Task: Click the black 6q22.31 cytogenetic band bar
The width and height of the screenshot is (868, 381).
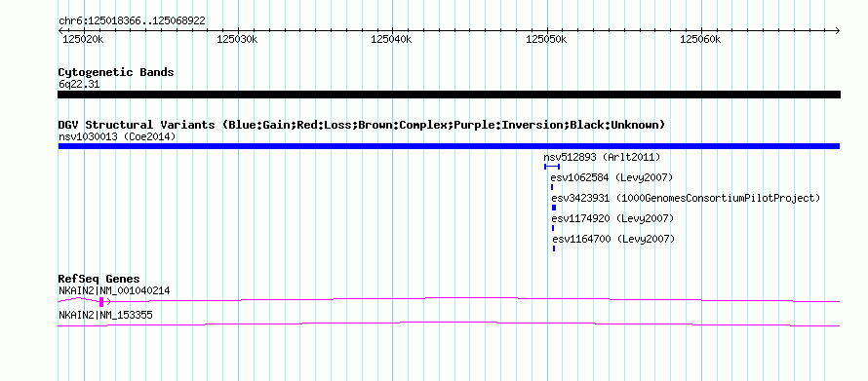Action: click(x=449, y=95)
